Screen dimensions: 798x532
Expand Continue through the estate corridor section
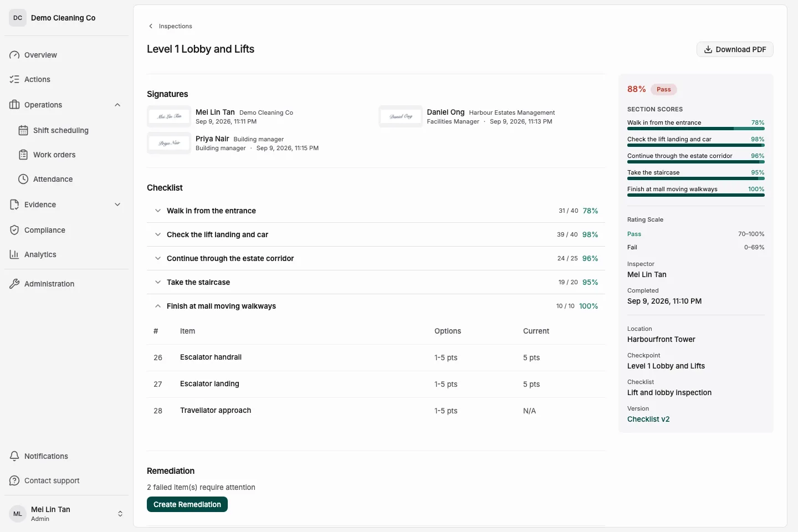click(376, 258)
